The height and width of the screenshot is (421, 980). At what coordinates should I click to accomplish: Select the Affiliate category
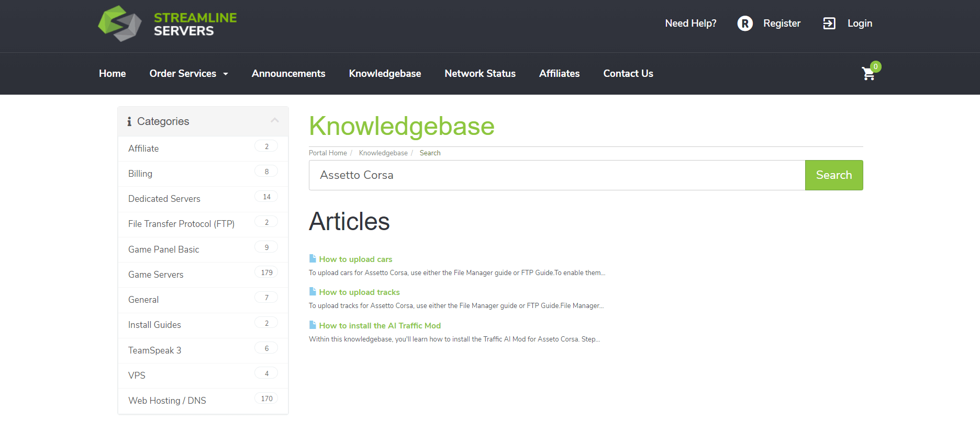click(x=203, y=149)
